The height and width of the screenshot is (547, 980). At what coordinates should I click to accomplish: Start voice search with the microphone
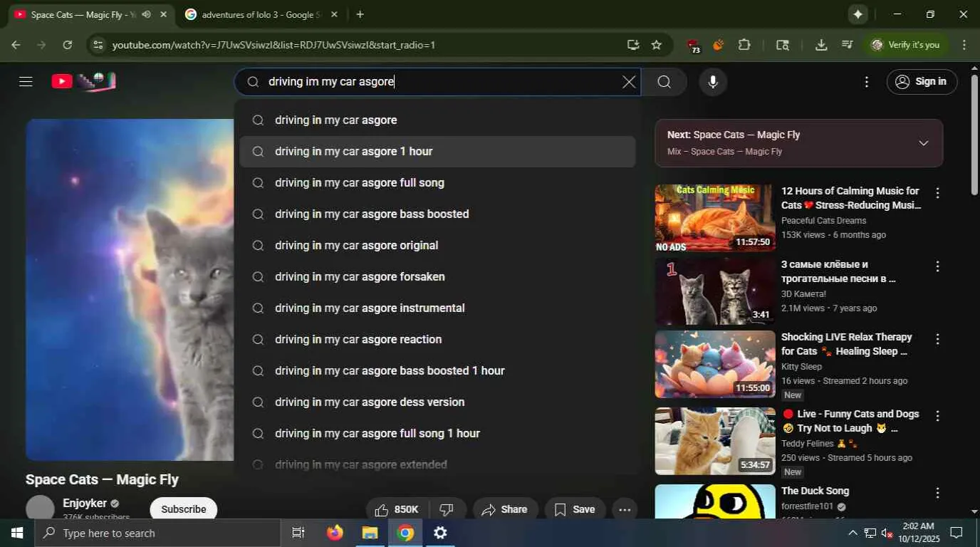[x=713, y=82]
